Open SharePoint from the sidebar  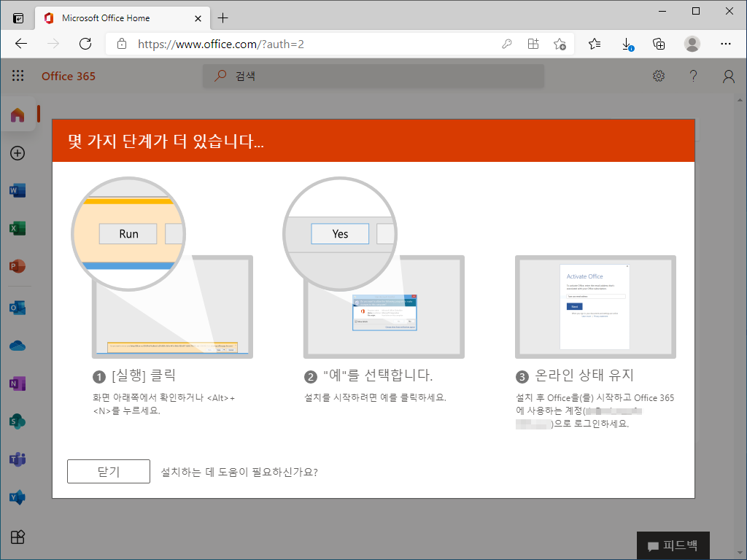pyautogui.click(x=18, y=421)
